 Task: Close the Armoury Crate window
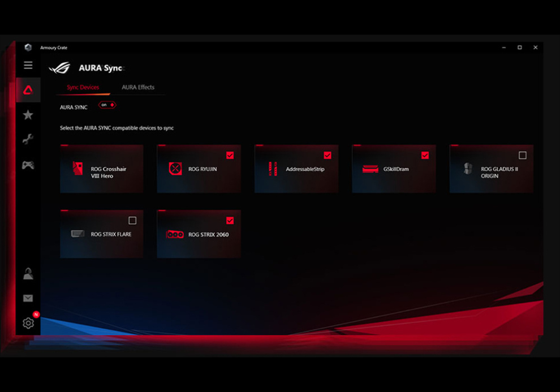(x=535, y=48)
